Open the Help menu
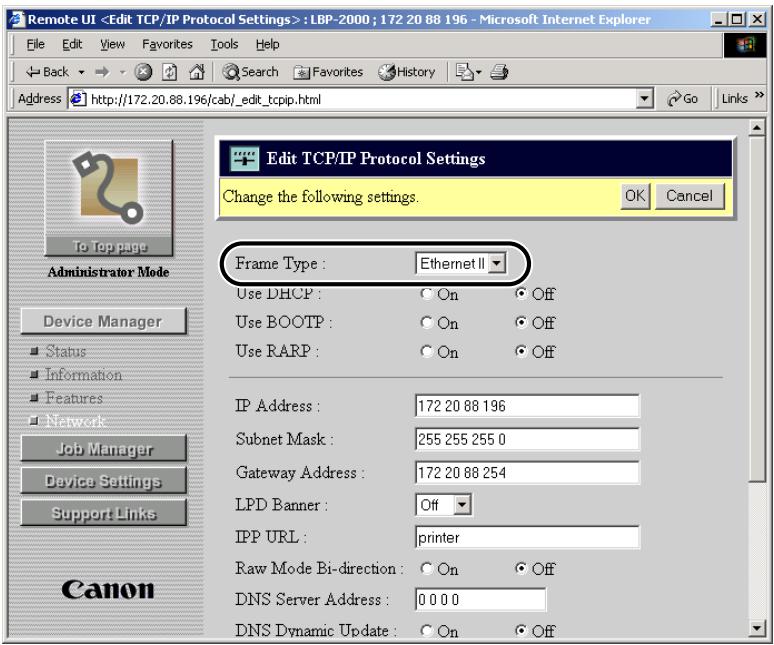 [267, 44]
